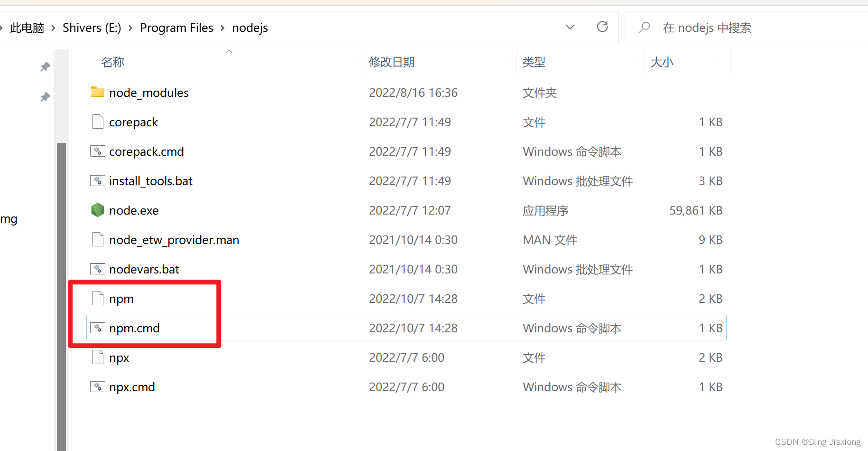Click the node_modules folder icon
868x451 pixels.
click(98, 92)
